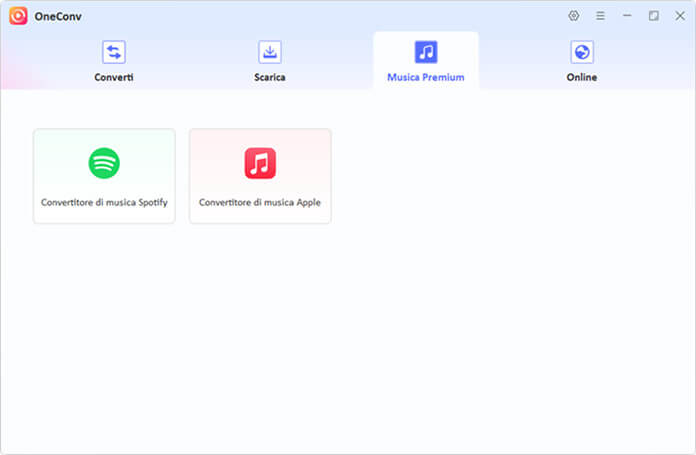696x455 pixels.
Task: Maximize the OneConv window
Action: pos(653,16)
